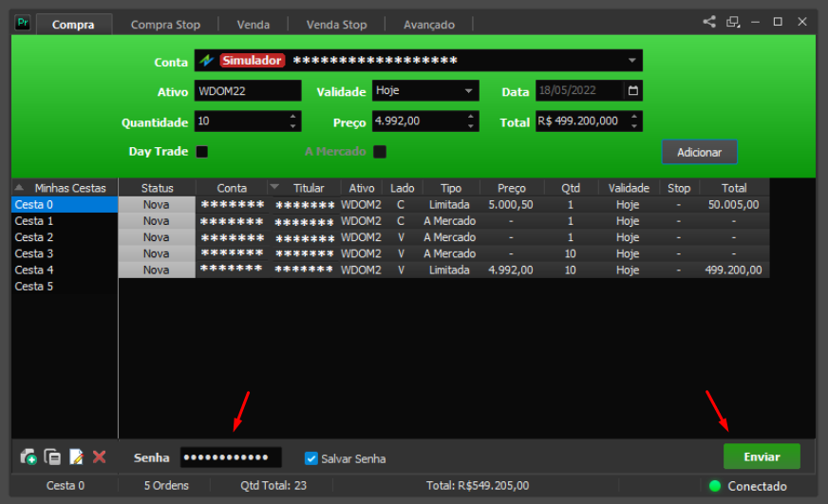Delete basket with the red X icon
Viewport: 828px width, 504px height.
[100, 457]
